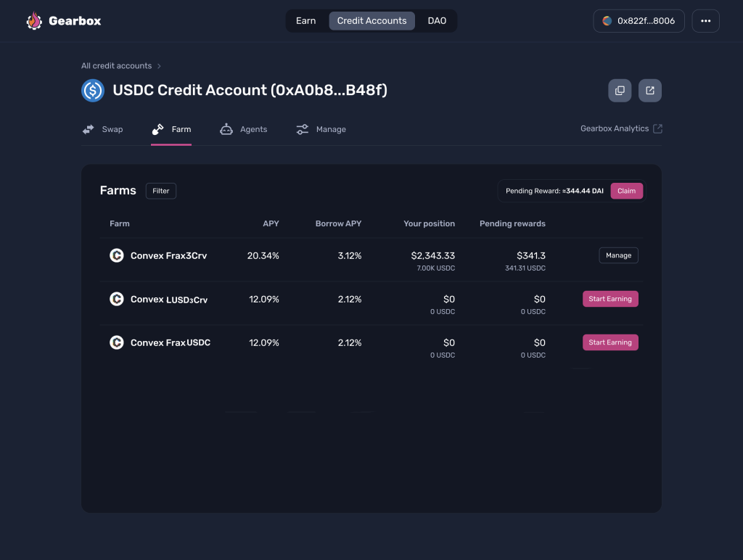The width and height of the screenshot is (743, 560).
Task: Open the Agents tab
Action: (244, 129)
